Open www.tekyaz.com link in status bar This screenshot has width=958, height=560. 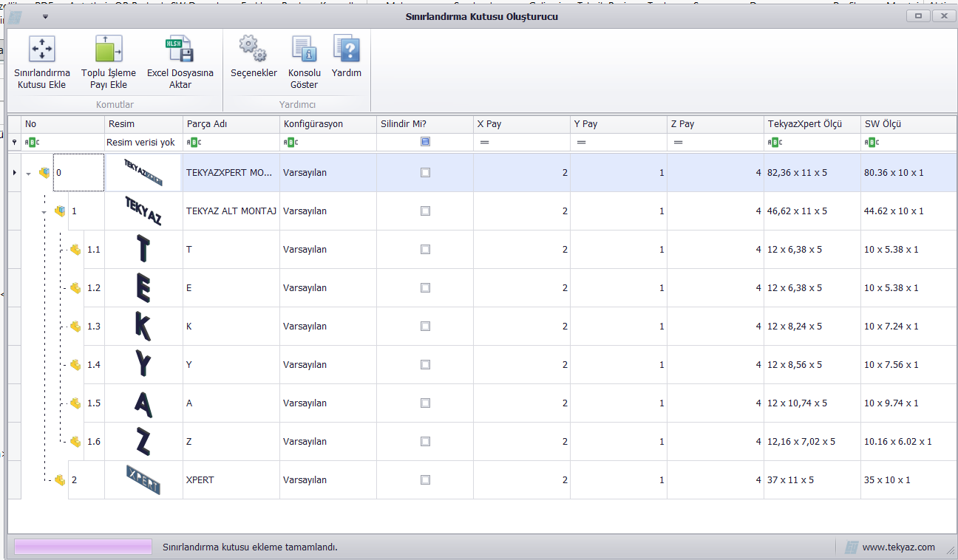click(x=898, y=547)
